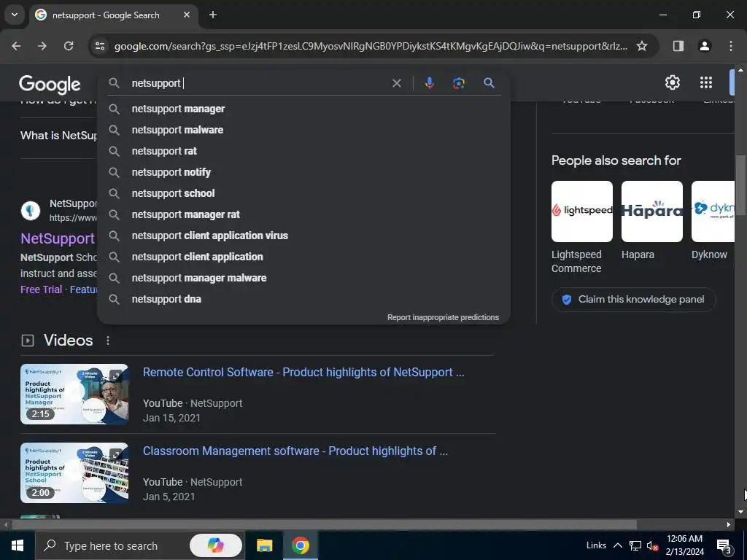
Task: Open the Google apps grid
Action: (x=706, y=82)
